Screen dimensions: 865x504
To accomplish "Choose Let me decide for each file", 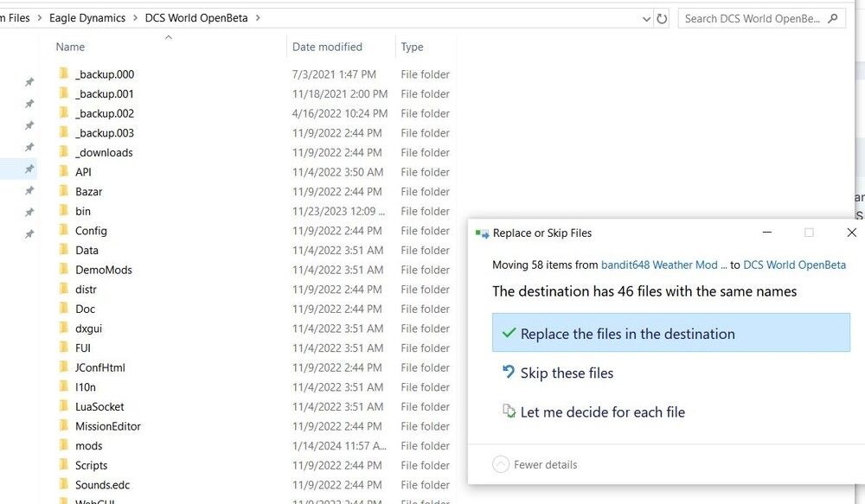I will [x=602, y=412].
